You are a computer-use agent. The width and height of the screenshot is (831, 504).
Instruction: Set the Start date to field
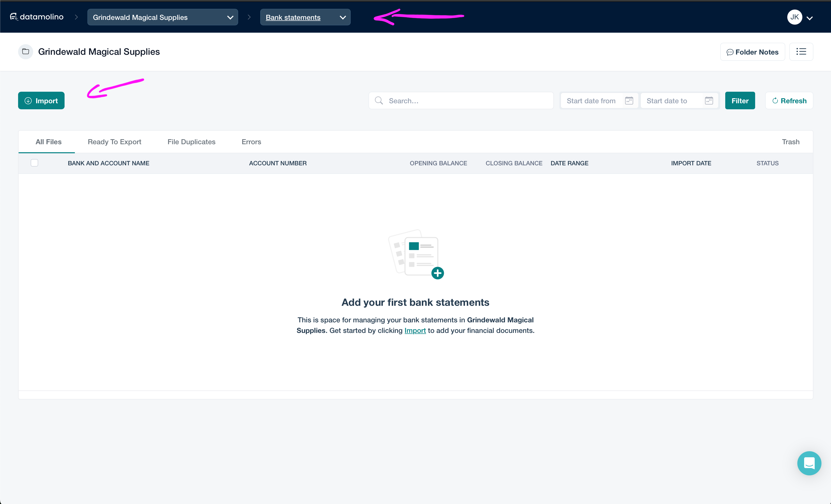679,100
